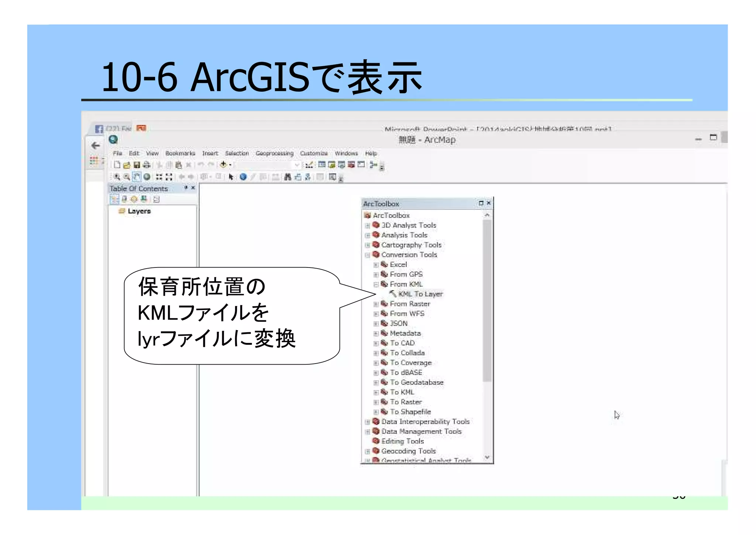Screen dimensions: 756x535
Task: Open the Python window icon
Action: click(x=361, y=165)
